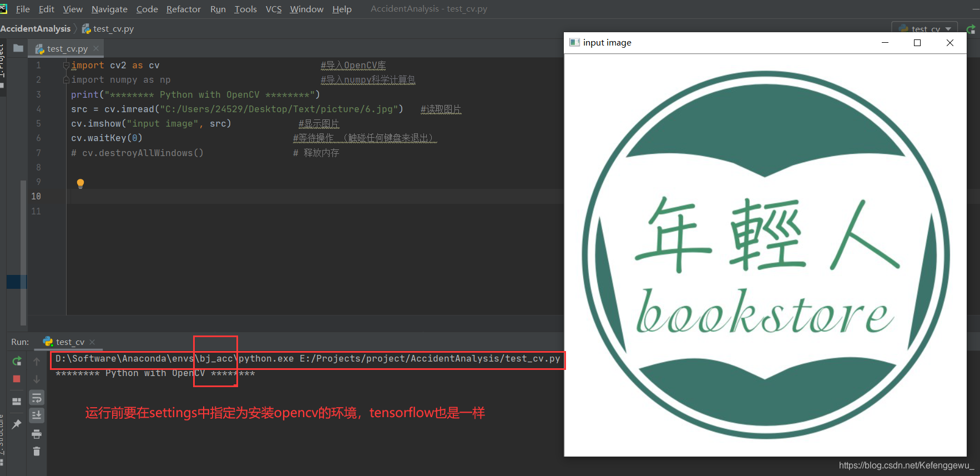Click AccidentAnalysis breadcrumb in navigation bar
The width and height of the screenshot is (980, 476).
36,29
